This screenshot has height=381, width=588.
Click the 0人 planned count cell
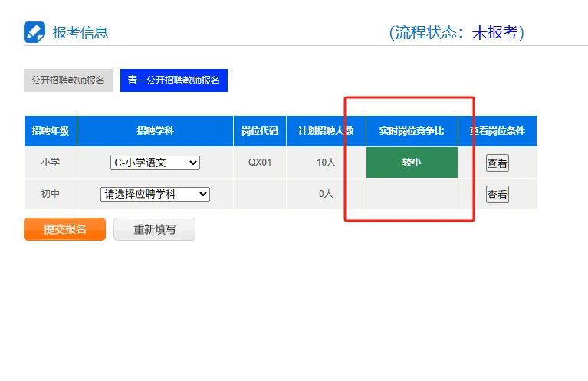[x=326, y=194]
